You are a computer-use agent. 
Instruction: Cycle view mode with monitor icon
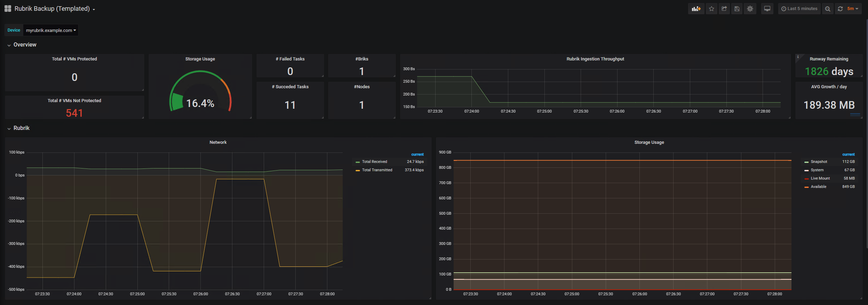pos(767,9)
